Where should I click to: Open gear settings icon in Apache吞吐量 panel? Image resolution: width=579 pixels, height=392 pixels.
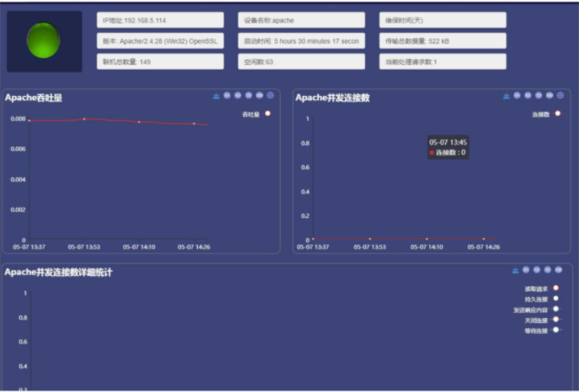click(x=270, y=96)
